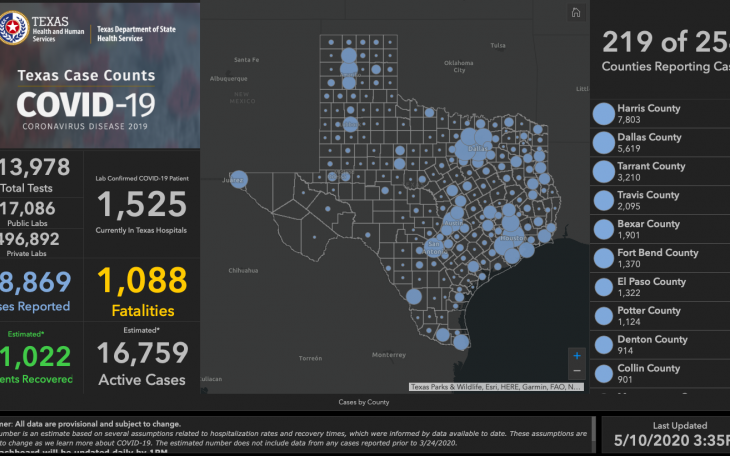Click the disclaimer panel scrollbar
Screen dimensions: 730x456
[592, 435]
